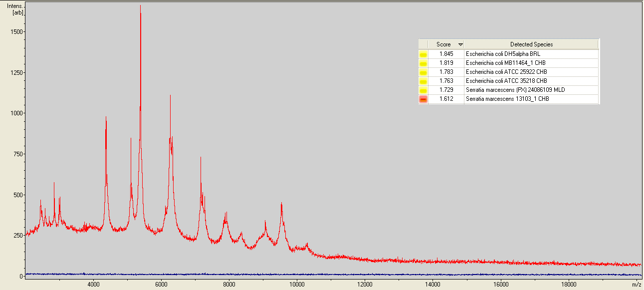Viewport: 644px width, 290px height.
Task: Click the red minus indicator for Serratia 13103_1
Action: pos(423,99)
